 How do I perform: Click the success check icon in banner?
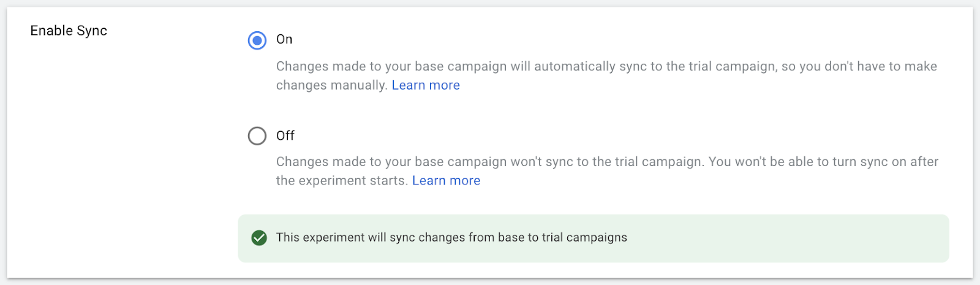tap(259, 238)
